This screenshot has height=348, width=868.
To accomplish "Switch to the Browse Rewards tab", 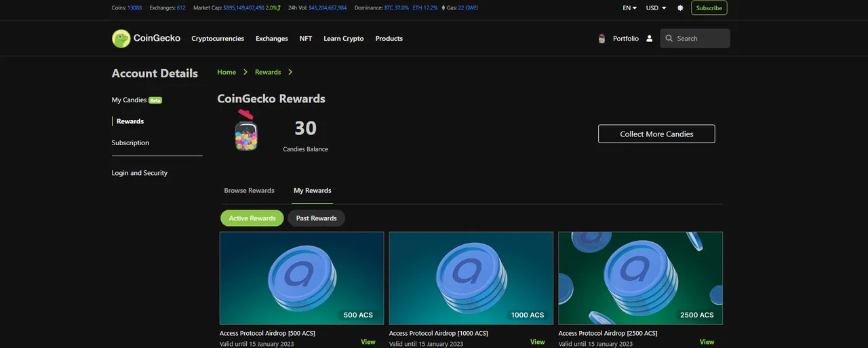I will [x=249, y=191].
